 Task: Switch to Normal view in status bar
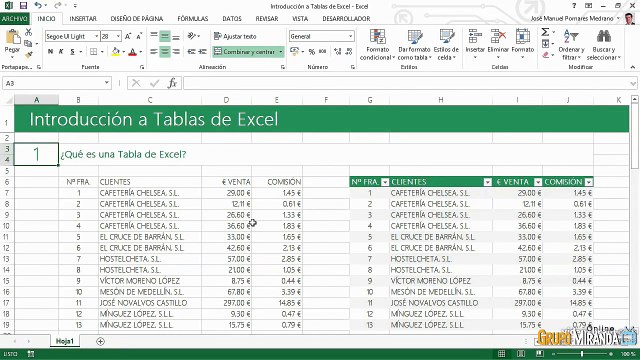tap(502, 354)
